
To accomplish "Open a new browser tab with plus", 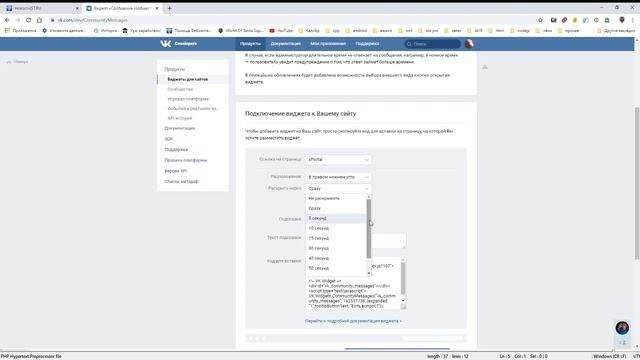I will [x=169, y=8].
